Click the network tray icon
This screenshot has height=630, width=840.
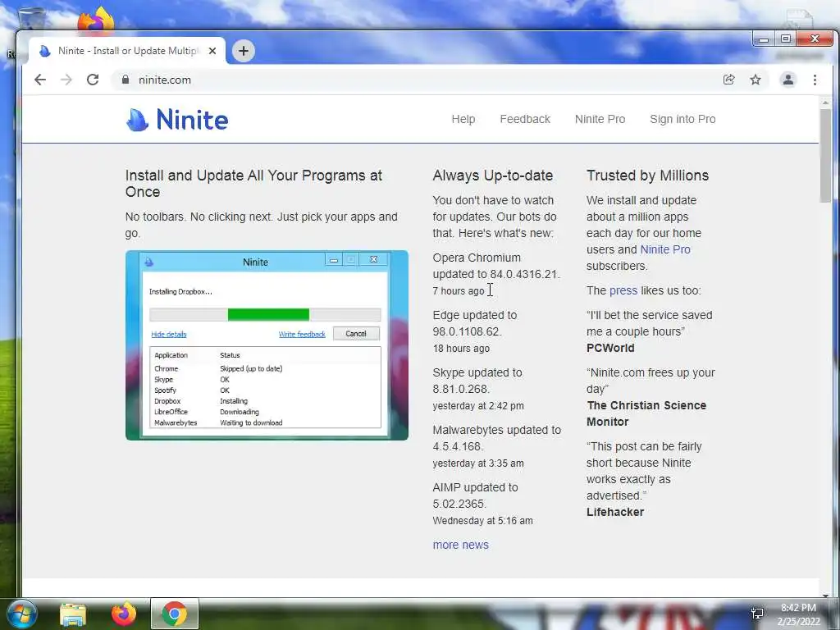click(757, 614)
